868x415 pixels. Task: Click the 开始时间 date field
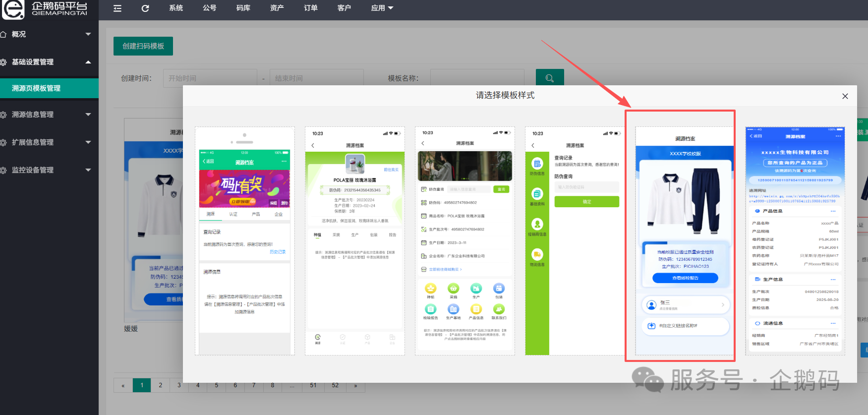coord(210,78)
